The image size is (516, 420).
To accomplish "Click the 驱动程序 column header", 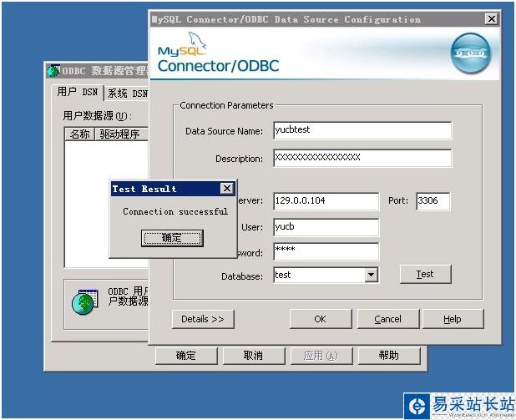I will click(121, 134).
